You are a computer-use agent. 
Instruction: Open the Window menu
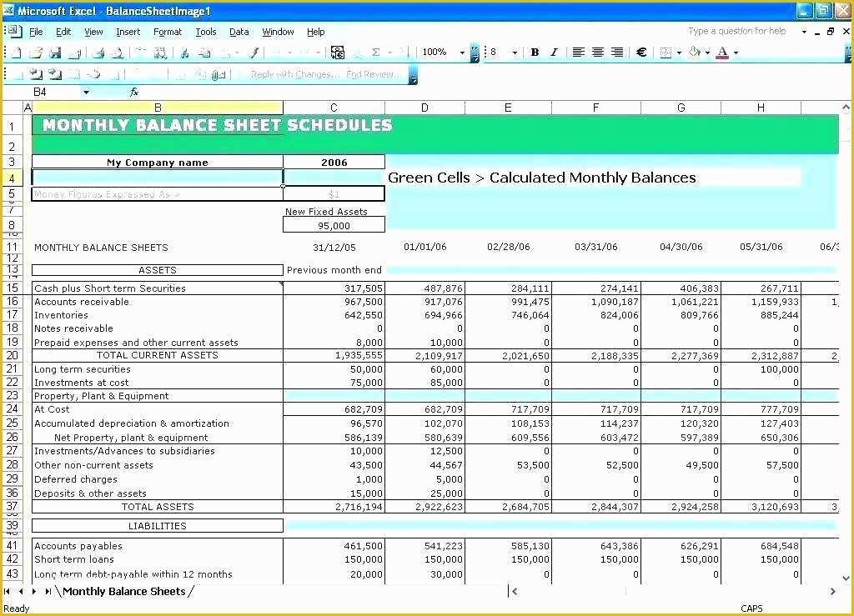coord(278,32)
